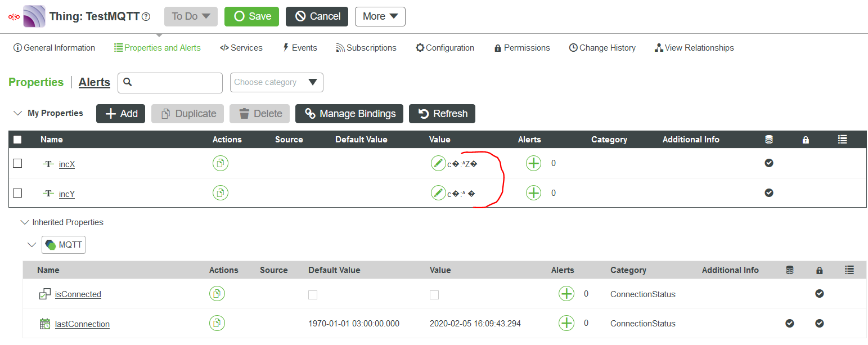Toggle the select-all checkbox in the properties header
Screen dimensions: 868x345
[x=17, y=139]
